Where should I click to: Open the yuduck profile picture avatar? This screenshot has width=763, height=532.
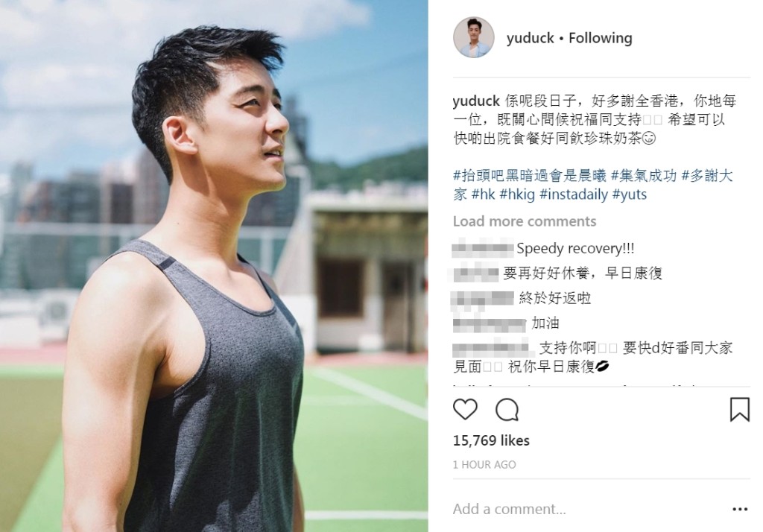click(473, 37)
